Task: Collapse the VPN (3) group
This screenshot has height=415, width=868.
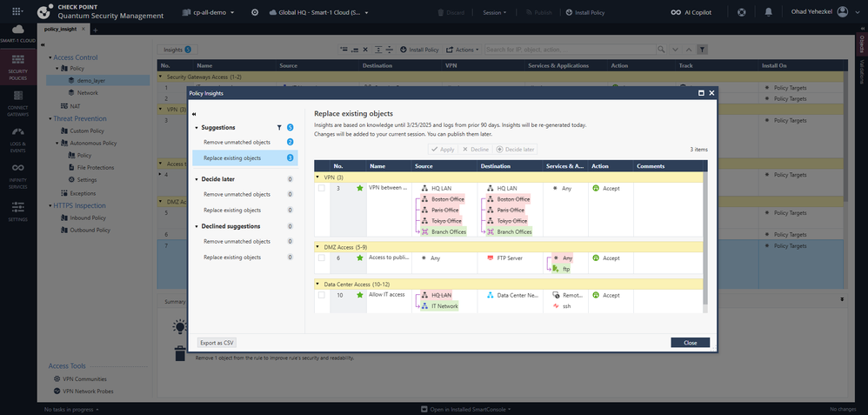Action: pyautogui.click(x=317, y=177)
